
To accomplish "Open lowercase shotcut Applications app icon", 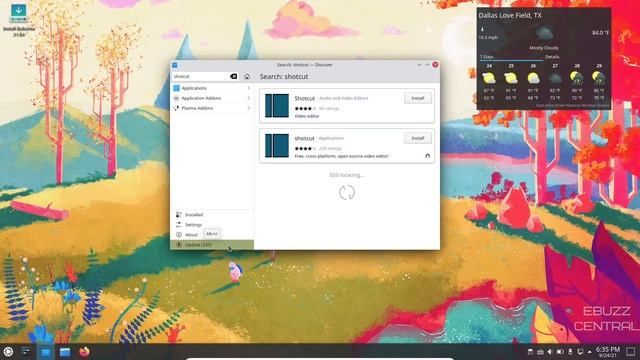I will click(277, 146).
